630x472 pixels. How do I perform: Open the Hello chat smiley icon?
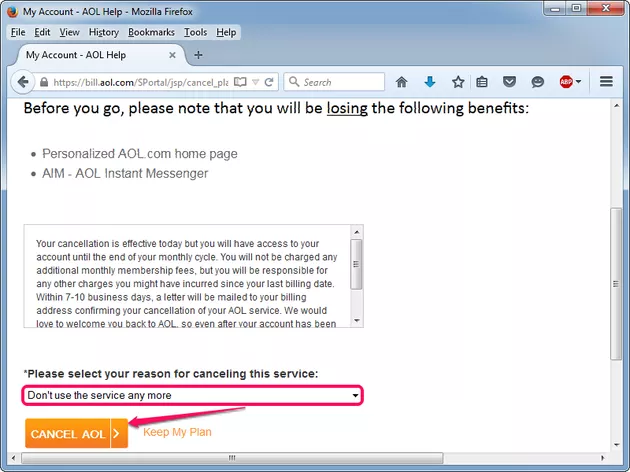click(538, 82)
